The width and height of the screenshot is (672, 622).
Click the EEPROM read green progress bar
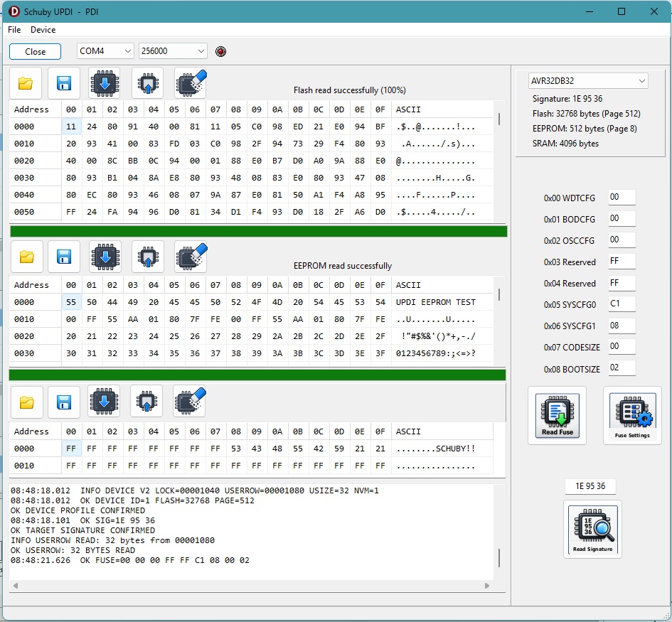257,375
